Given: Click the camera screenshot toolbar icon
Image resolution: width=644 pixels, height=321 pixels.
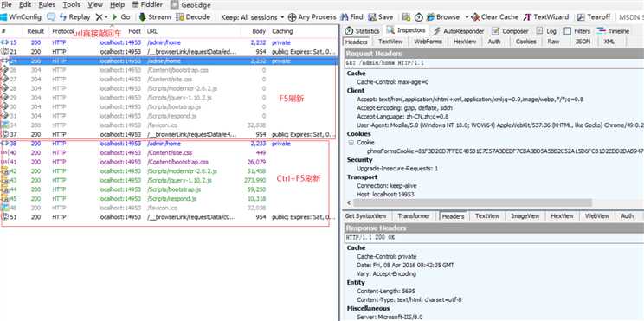Looking at the screenshot, I should pyautogui.click(x=406, y=16).
